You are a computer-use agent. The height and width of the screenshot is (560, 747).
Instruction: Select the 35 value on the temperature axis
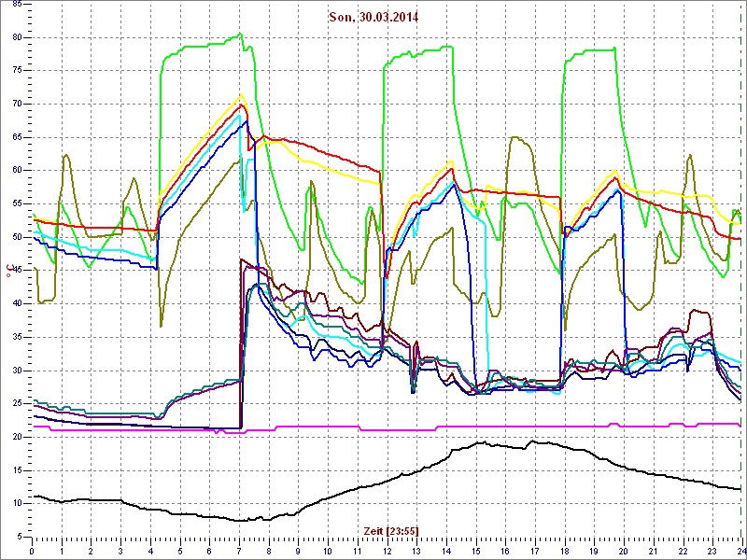pos(16,337)
